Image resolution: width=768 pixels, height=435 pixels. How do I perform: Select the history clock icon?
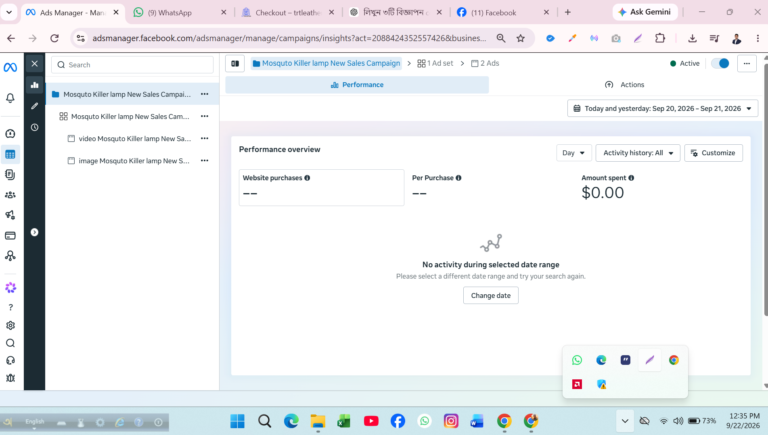pyautogui.click(x=34, y=127)
